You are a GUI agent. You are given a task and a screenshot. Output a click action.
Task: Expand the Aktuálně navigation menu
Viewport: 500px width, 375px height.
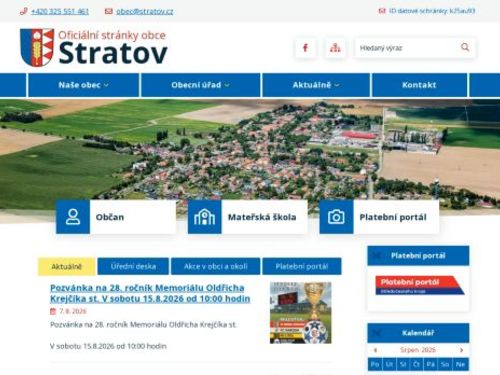[x=316, y=85]
